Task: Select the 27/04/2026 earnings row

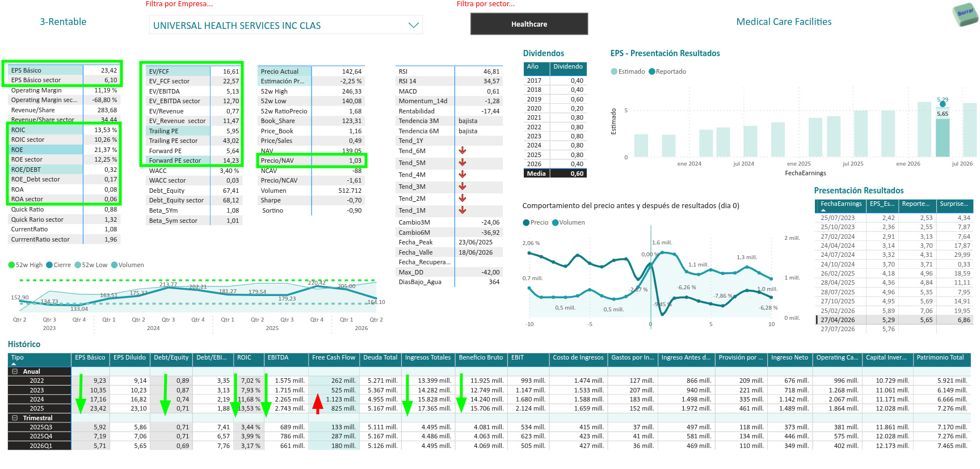Action: pos(894,320)
